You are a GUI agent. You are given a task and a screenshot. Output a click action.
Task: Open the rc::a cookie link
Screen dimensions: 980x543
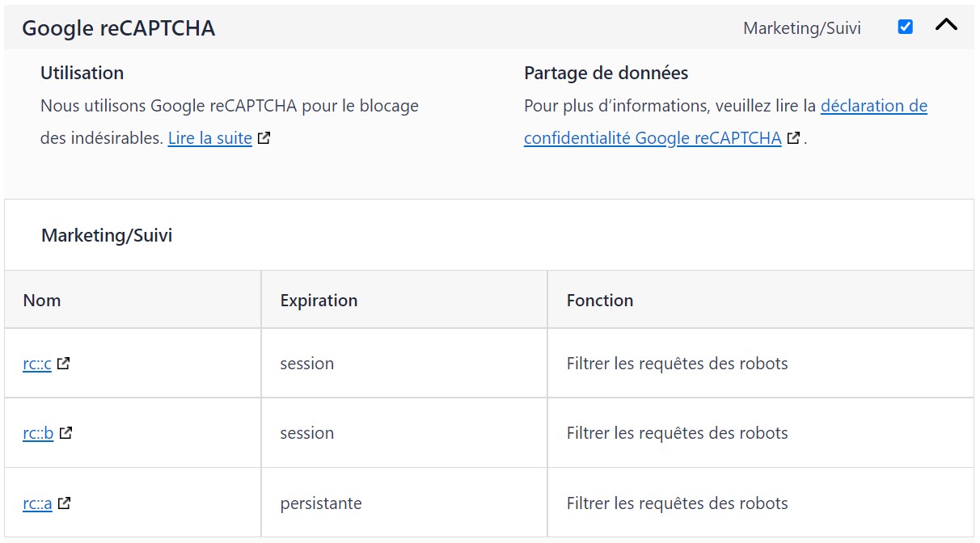[x=37, y=503]
